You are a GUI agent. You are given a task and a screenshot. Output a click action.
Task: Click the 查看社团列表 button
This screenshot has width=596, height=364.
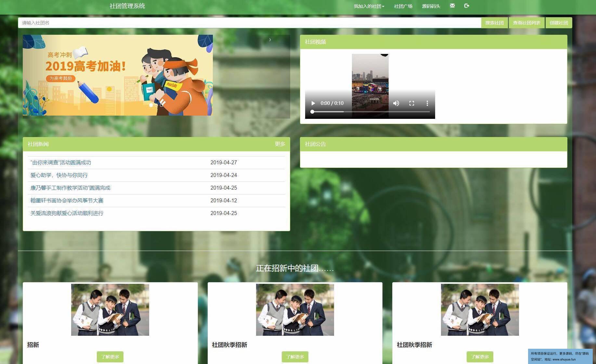(526, 23)
